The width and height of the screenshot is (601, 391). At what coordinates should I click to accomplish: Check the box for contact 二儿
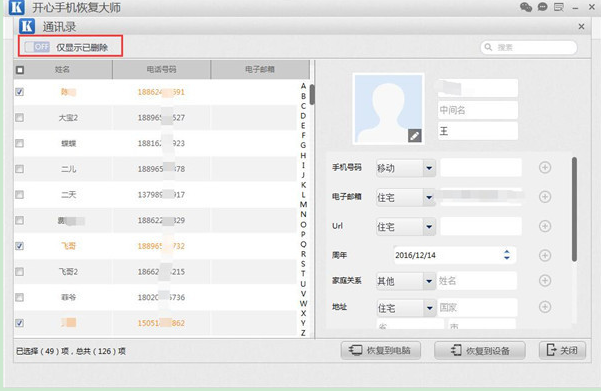click(19, 169)
